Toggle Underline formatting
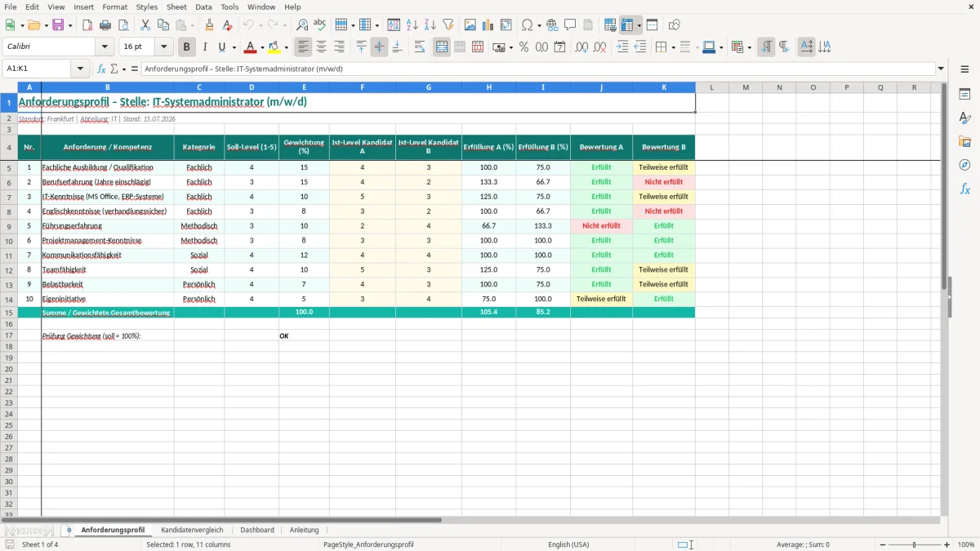 coord(221,47)
